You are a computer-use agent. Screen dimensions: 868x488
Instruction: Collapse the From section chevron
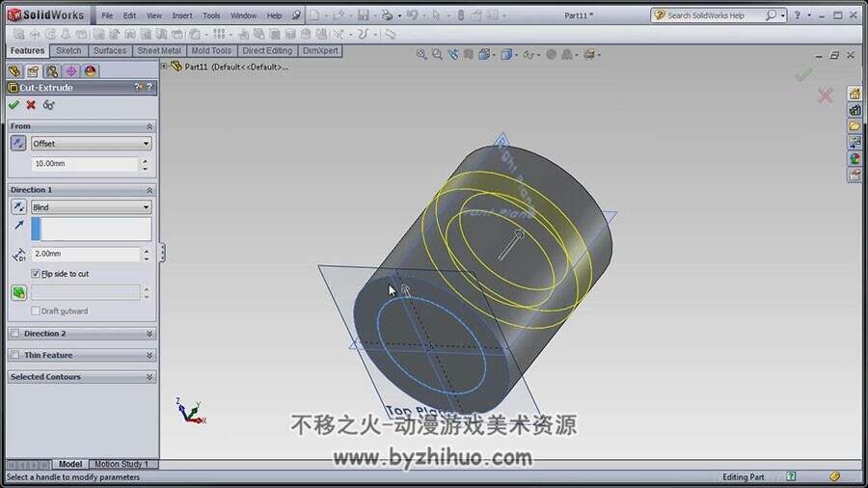149,126
